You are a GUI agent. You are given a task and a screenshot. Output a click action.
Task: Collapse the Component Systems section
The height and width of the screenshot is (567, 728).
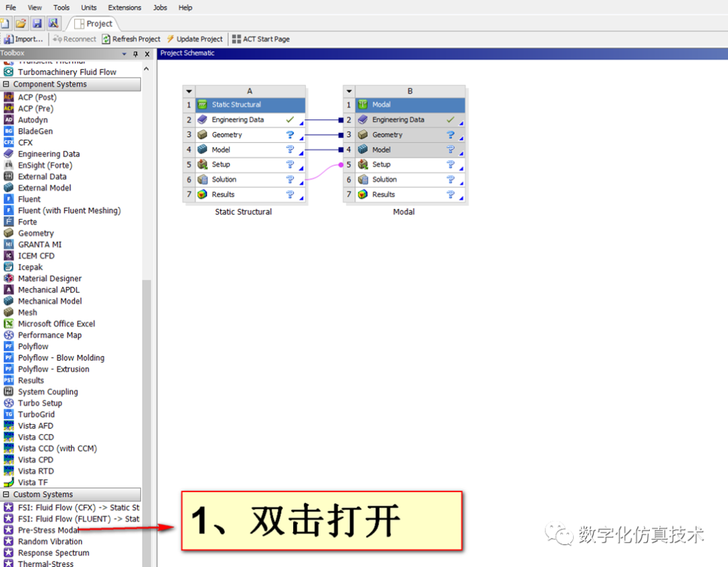pos(6,84)
